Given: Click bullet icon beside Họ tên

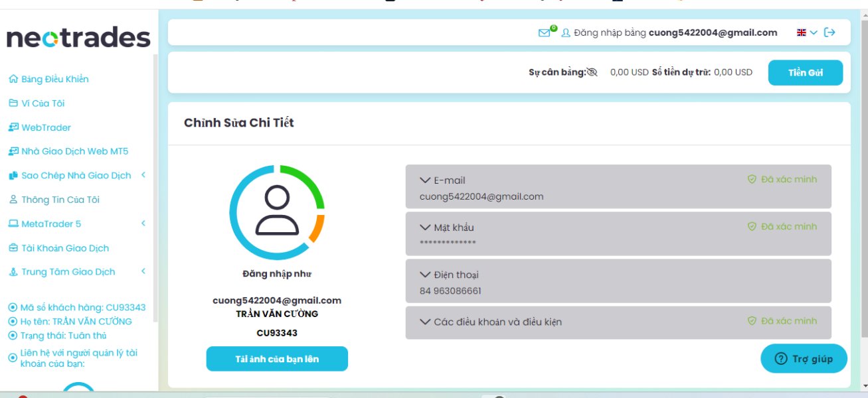Looking at the screenshot, I should (x=12, y=321).
